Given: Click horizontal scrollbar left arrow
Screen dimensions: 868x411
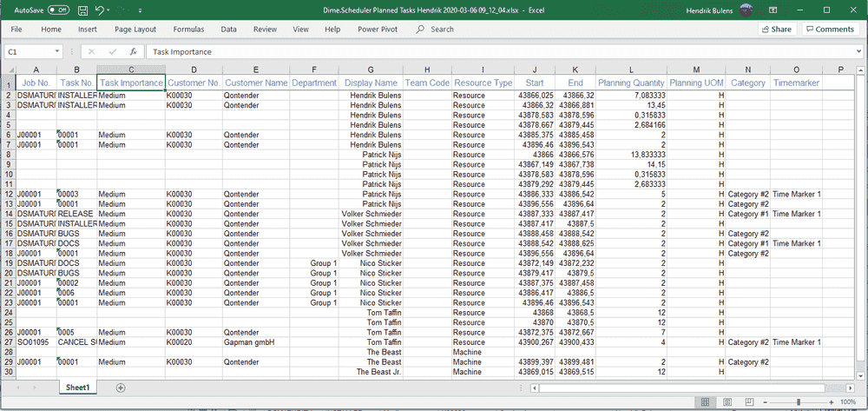Looking at the screenshot, I should [533, 388].
